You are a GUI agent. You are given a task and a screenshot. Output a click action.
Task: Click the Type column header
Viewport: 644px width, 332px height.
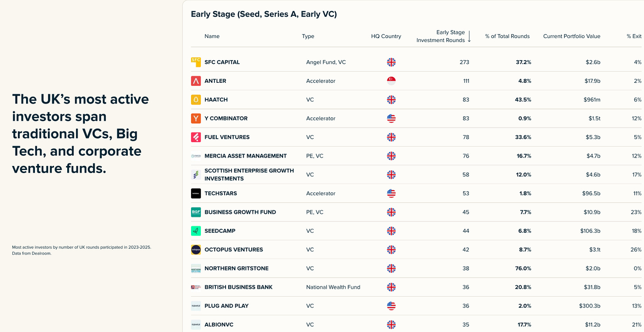(x=308, y=36)
